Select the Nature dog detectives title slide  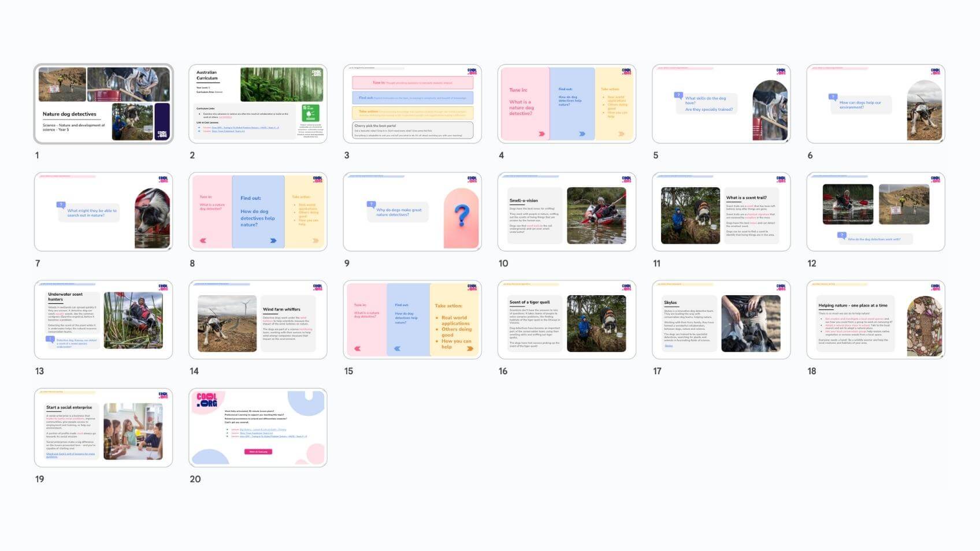click(x=103, y=104)
